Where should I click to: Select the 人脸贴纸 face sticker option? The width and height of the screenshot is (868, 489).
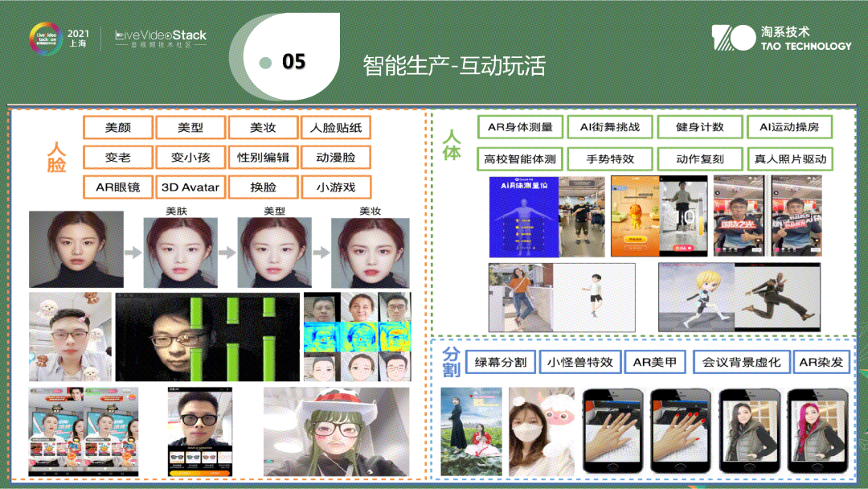pyautogui.click(x=337, y=127)
